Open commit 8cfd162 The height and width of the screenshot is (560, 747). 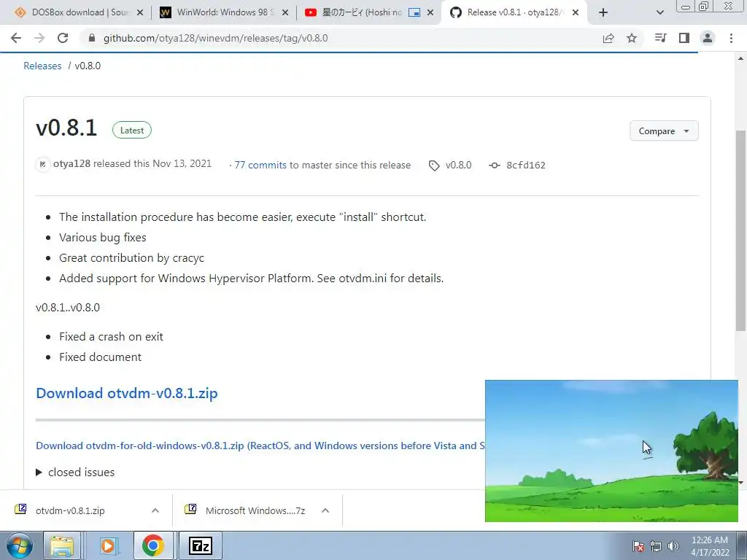(x=525, y=166)
